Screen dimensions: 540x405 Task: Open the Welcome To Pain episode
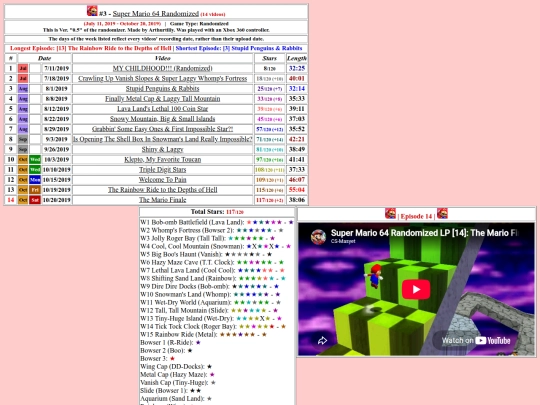click(163, 179)
